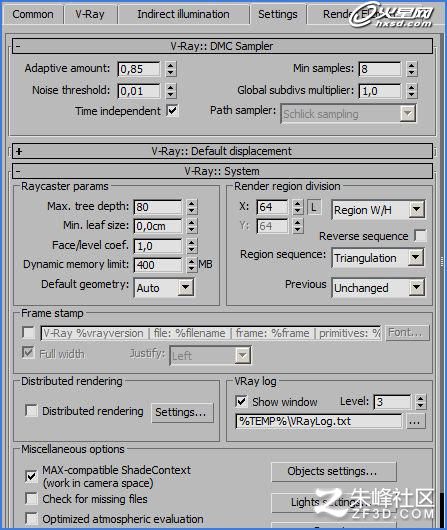Viewport: 447px width, 530px height.
Task: Open the Region sequence Triangulation dropdown
Action: click(x=378, y=258)
